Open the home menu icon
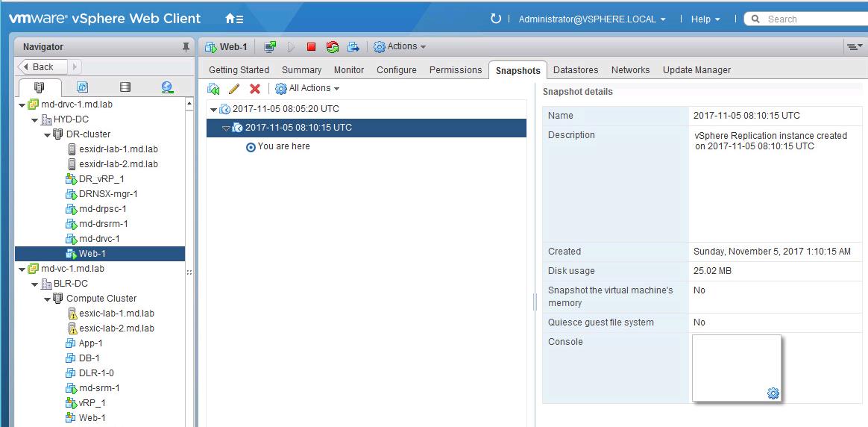Image resolution: width=868 pixels, height=427 pixels. (234, 19)
